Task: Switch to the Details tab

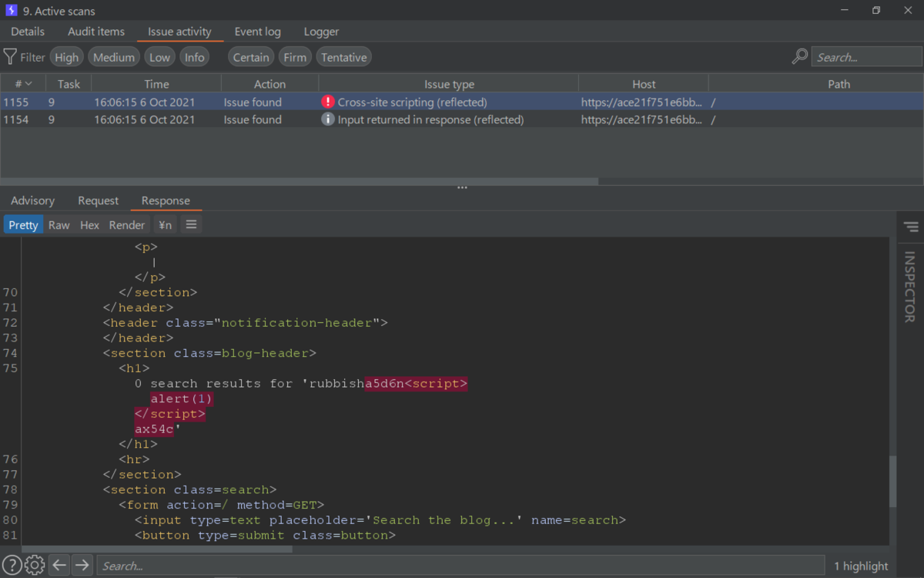Action: tap(28, 32)
